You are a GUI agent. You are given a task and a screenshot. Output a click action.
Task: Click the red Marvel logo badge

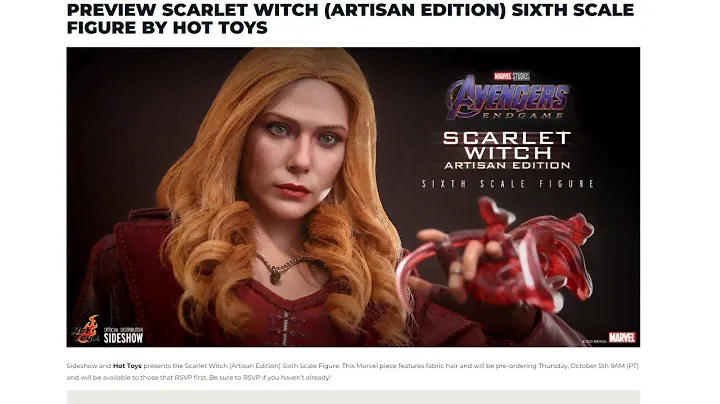[x=622, y=337]
